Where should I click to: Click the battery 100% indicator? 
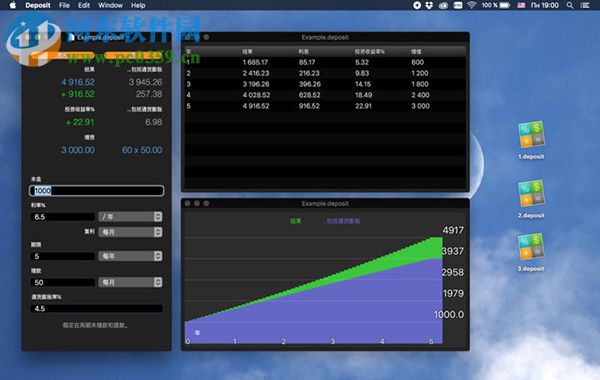click(x=496, y=5)
